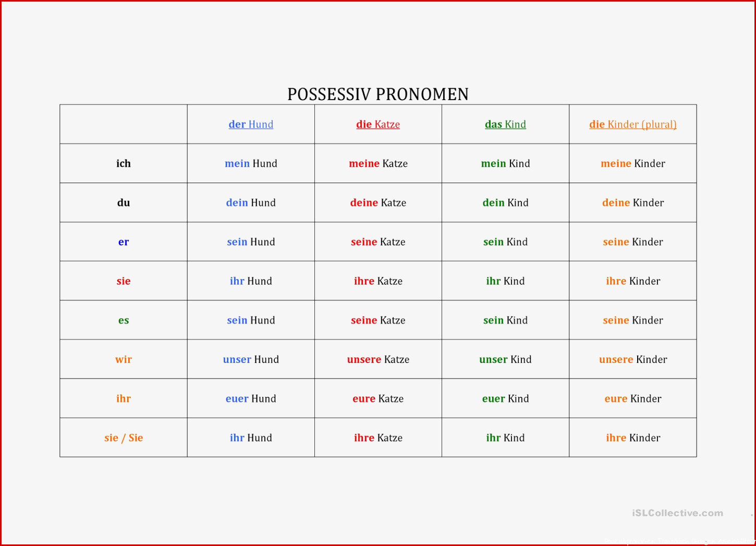The width and height of the screenshot is (756, 546).
Task: Click the 'POSSESSIV PRONOMEN' title
Action: point(378,94)
